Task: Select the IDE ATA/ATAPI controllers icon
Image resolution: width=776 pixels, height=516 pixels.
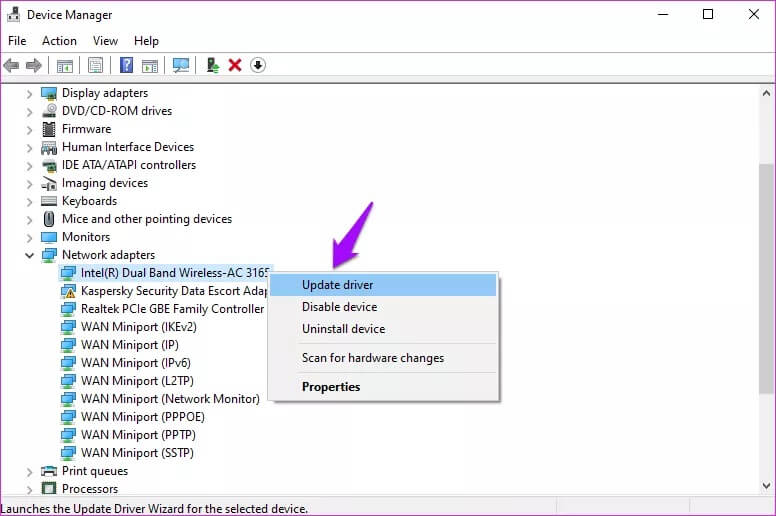Action: coord(49,165)
